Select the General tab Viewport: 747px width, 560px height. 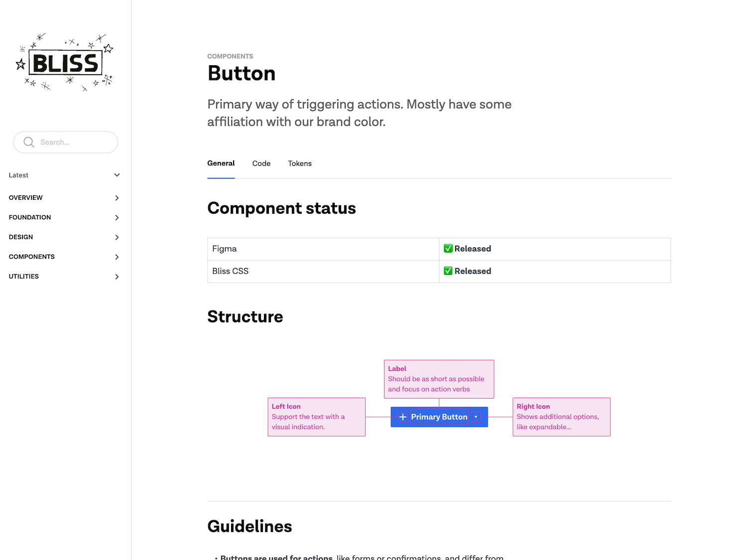click(x=221, y=163)
